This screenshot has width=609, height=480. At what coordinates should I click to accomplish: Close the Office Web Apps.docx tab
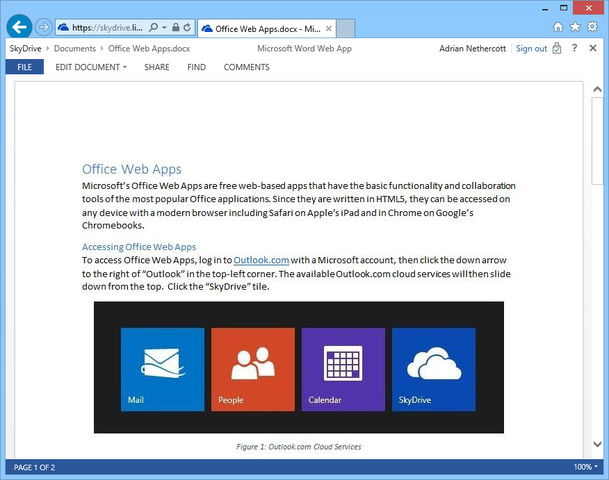(329, 28)
